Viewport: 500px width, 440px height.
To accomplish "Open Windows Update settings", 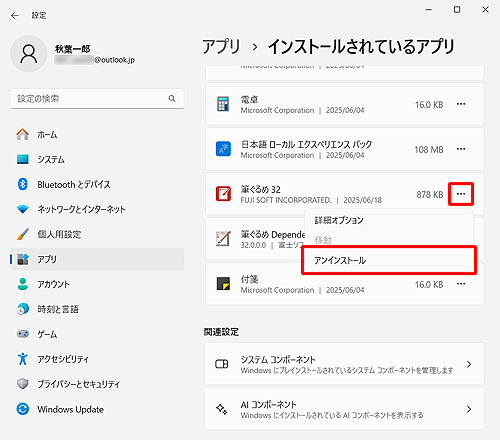I will 97,409.
